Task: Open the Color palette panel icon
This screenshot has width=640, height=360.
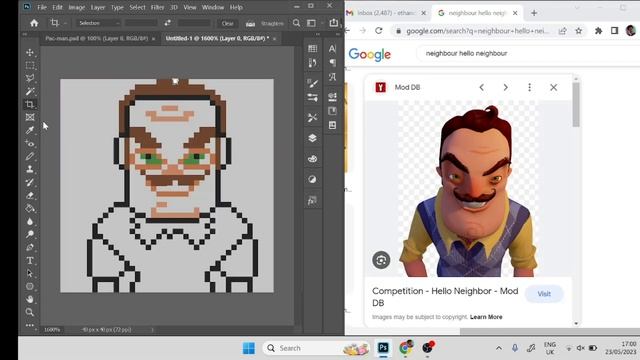Action: (x=312, y=159)
